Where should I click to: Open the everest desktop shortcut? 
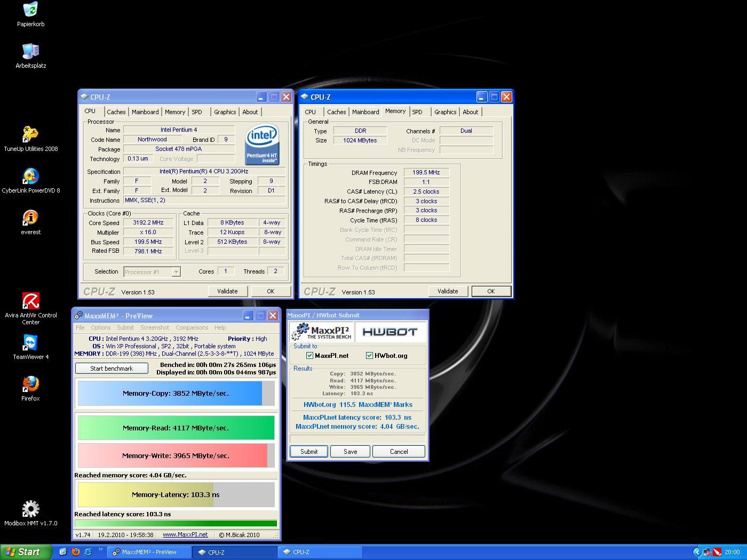tap(30, 218)
